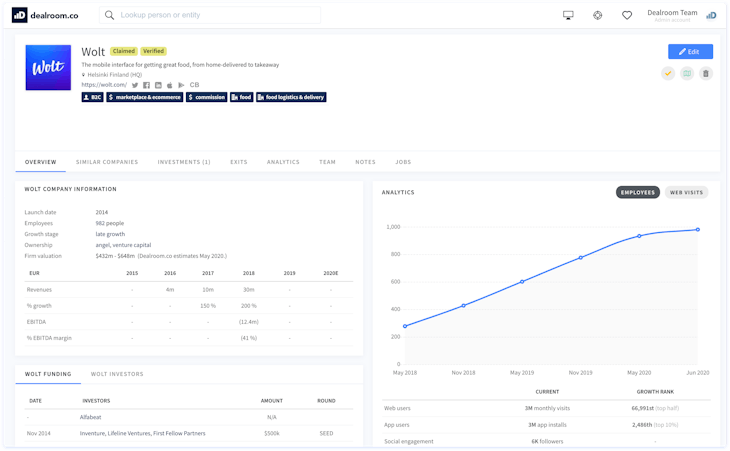Click the Nov 2019 chart data point
The width and height of the screenshot is (730, 451).
[581, 257]
